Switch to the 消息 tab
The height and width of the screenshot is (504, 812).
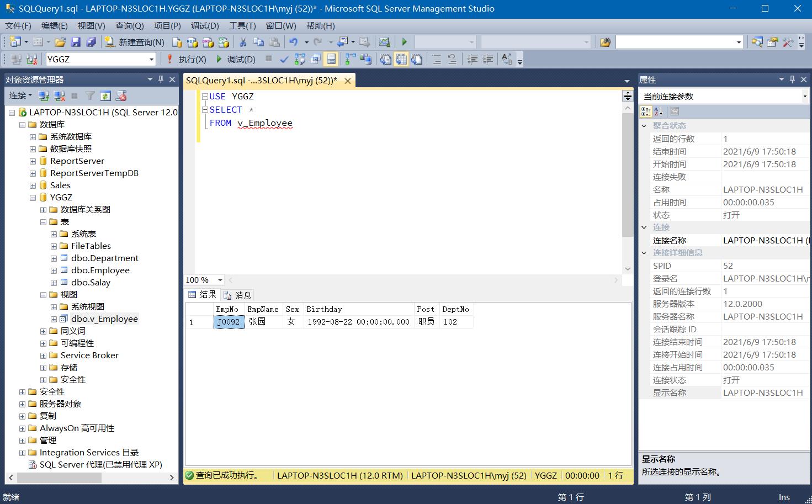coord(237,295)
